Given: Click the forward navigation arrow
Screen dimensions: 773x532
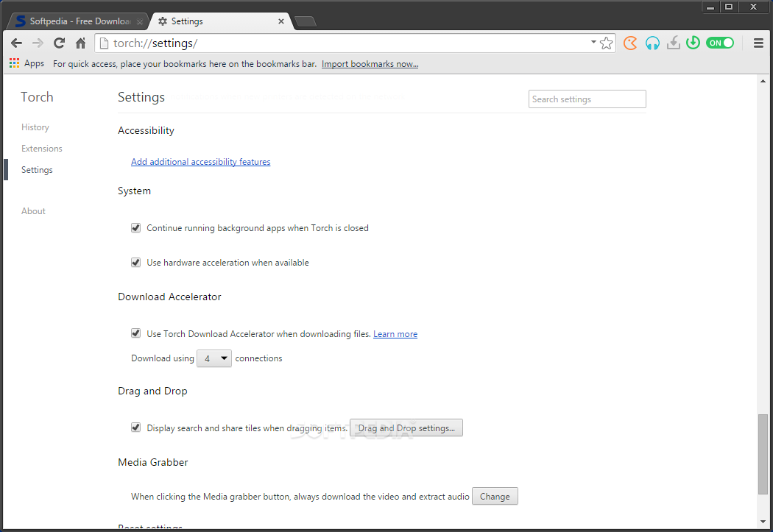Looking at the screenshot, I should (38, 43).
